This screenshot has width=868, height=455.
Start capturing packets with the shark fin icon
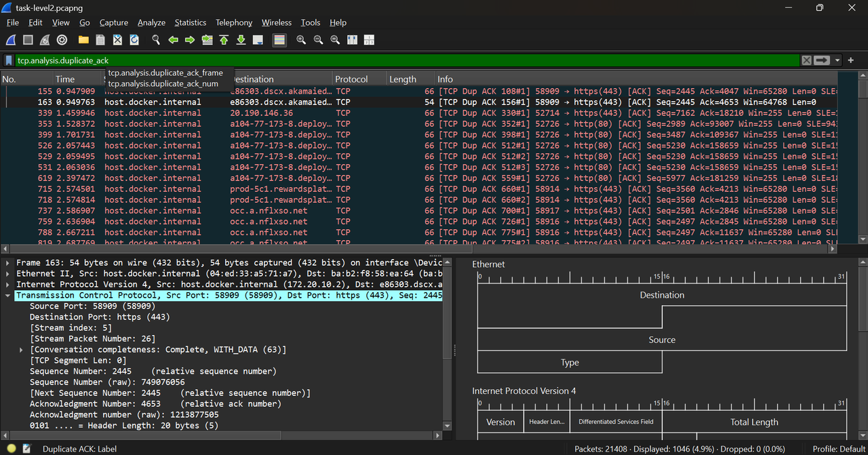(12, 40)
